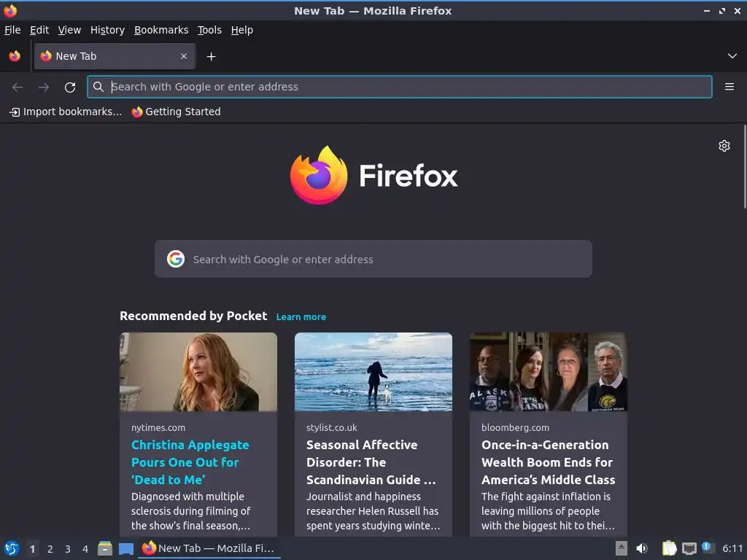Open the new tab page settings gear
The height and width of the screenshot is (560, 747).
(x=724, y=146)
